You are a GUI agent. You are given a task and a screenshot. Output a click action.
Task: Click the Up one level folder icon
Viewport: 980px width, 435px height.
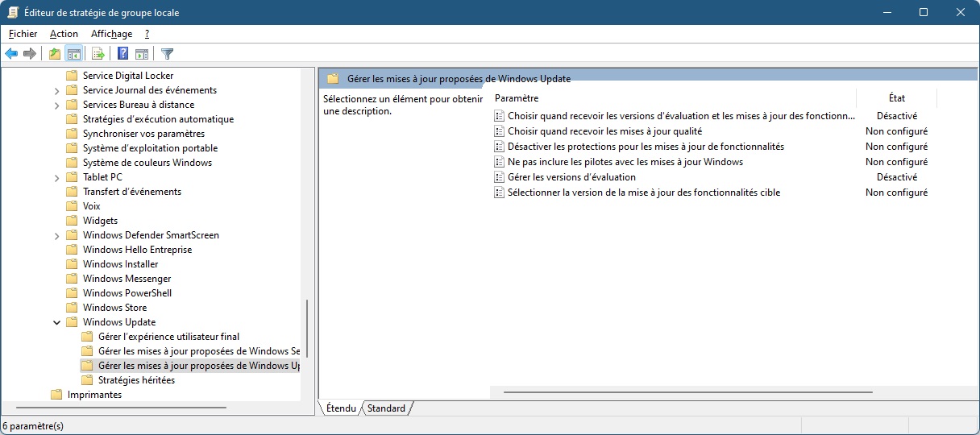point(54,54)
